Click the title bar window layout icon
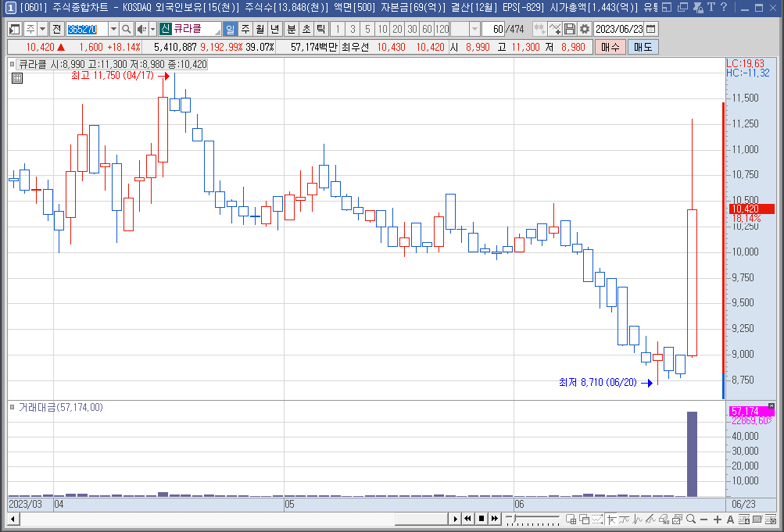Viewport: 784px width, 532px height. pyautogui.click(x=667, y=7)
